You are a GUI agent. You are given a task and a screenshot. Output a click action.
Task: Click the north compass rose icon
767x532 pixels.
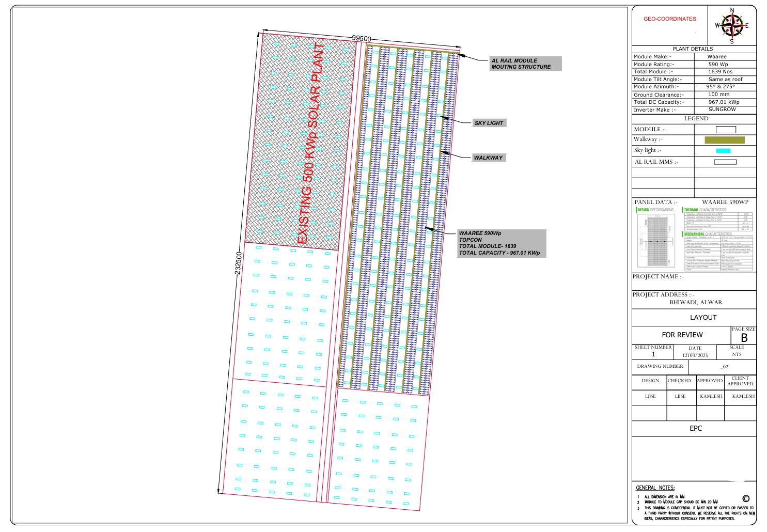coord(732,25)
